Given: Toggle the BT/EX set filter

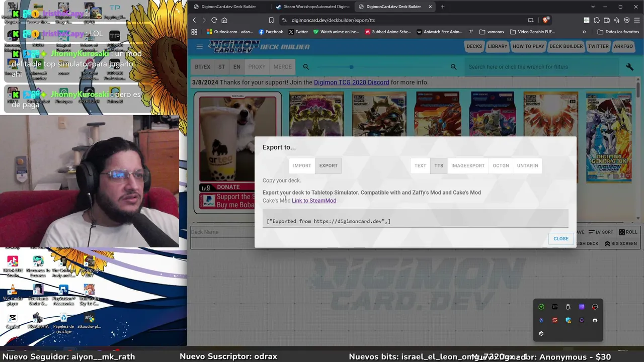Looking at the screenshot, I should (203, 67).
